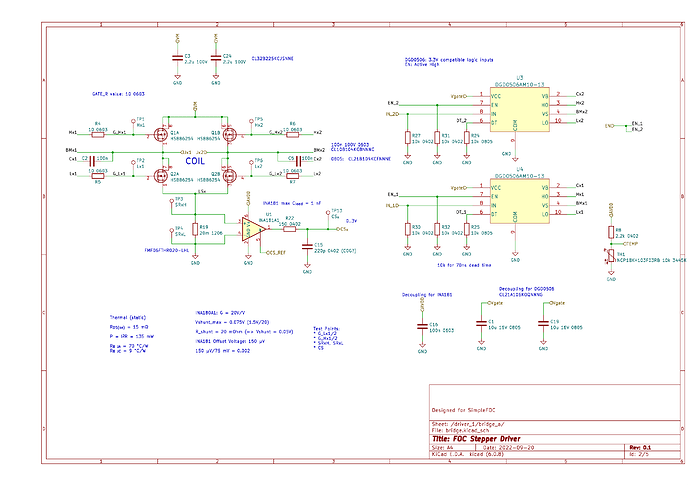Click the LO pin label on U4
Image resolution: width=690 pixels, height=487 pixels.
545,215
